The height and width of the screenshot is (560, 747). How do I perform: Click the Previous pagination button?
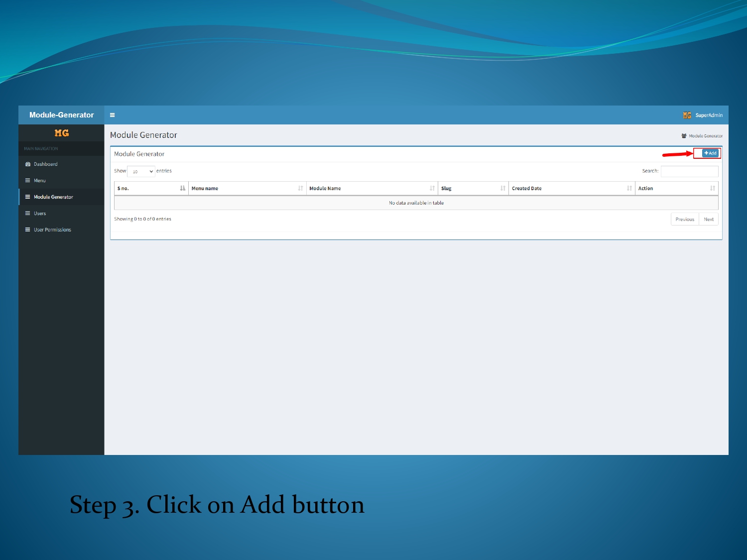click(x=684, y=219)
